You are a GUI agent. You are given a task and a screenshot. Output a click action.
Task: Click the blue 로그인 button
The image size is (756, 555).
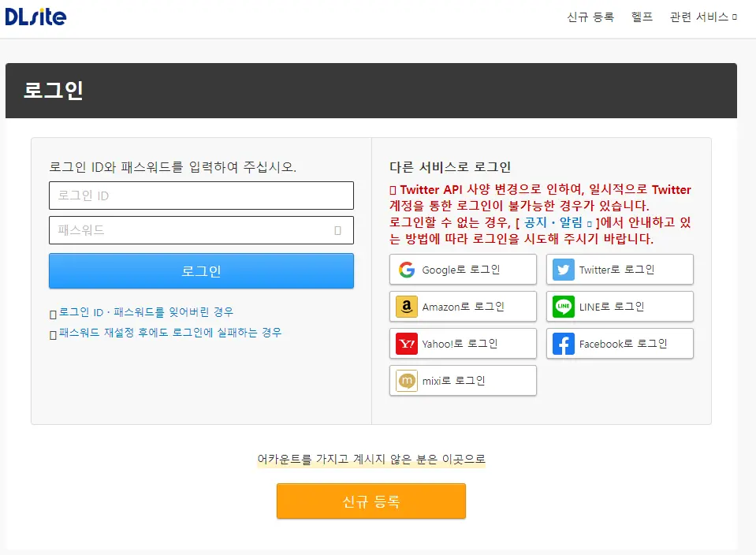pyautogui.click(x=201, y=271)
